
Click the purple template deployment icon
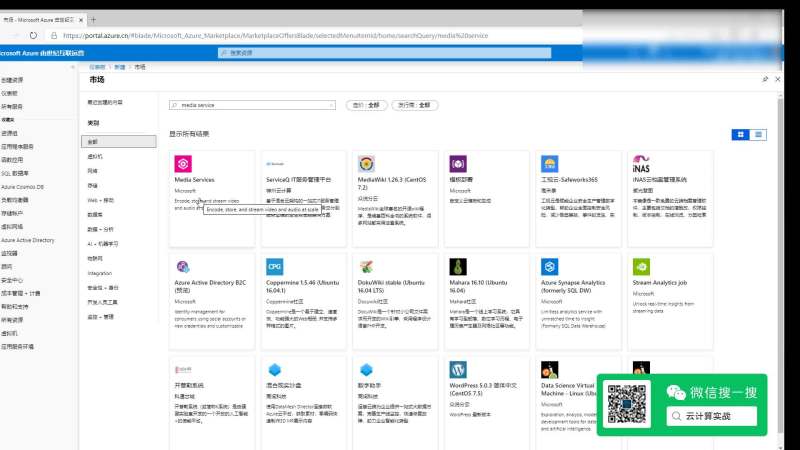[x=458, y=164]
